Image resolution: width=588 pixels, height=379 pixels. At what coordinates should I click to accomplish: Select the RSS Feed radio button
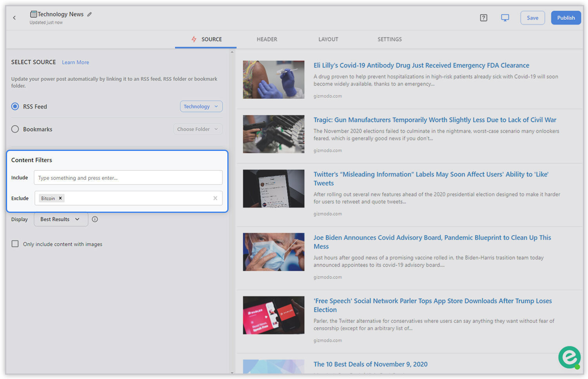pyautogui.click(x=15, y=107)
